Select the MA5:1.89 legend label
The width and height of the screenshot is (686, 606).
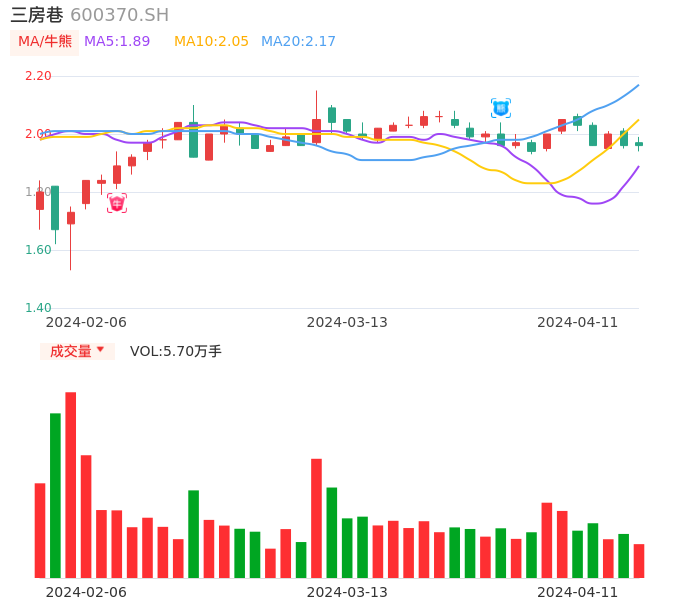117,42
